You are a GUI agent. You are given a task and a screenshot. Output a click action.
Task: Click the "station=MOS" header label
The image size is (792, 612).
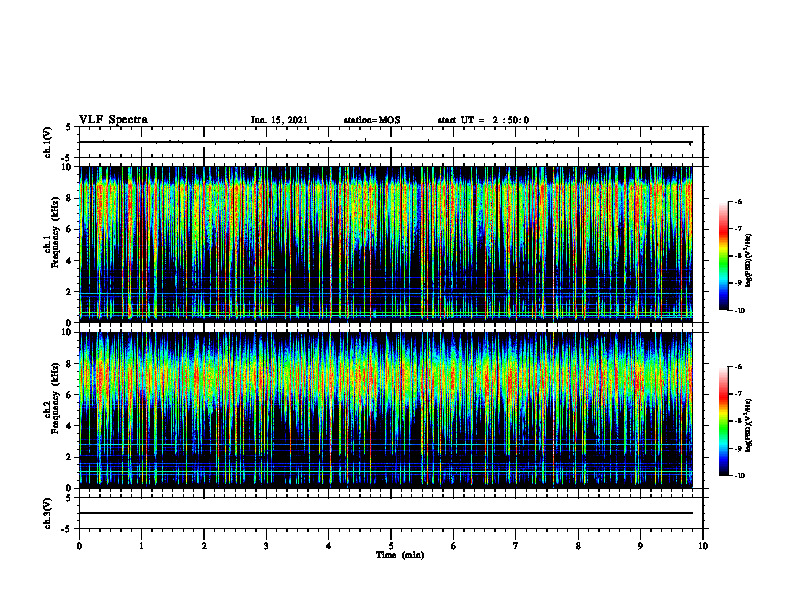click(372, 120)
